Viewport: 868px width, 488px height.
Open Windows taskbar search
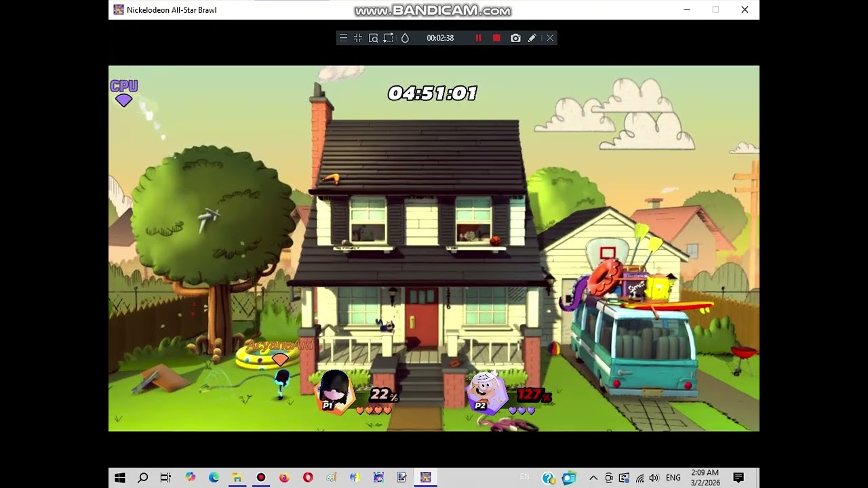click(x=143, y=478)
